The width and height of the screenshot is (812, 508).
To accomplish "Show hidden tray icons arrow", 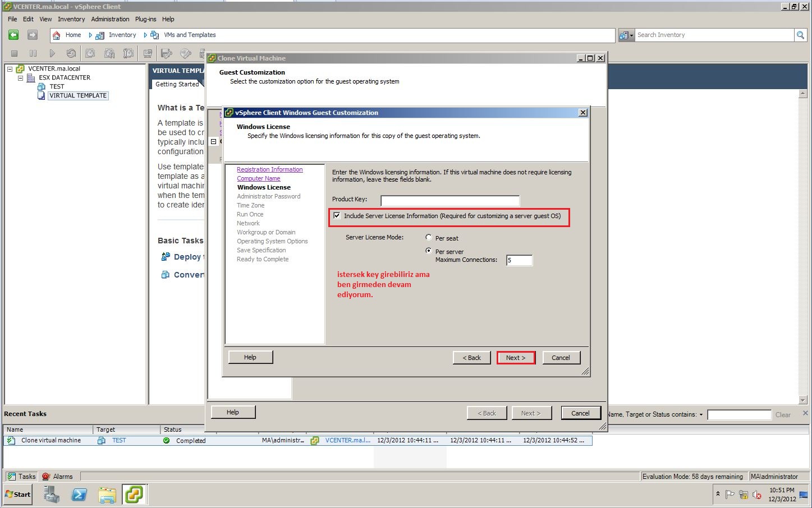I will 718,493.
